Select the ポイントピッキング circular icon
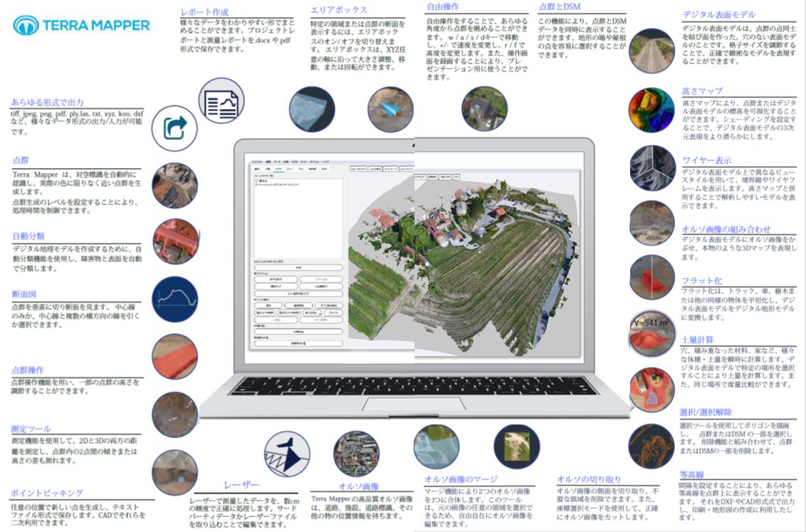This screenshot has width=806, height=532. pos(174,473)
